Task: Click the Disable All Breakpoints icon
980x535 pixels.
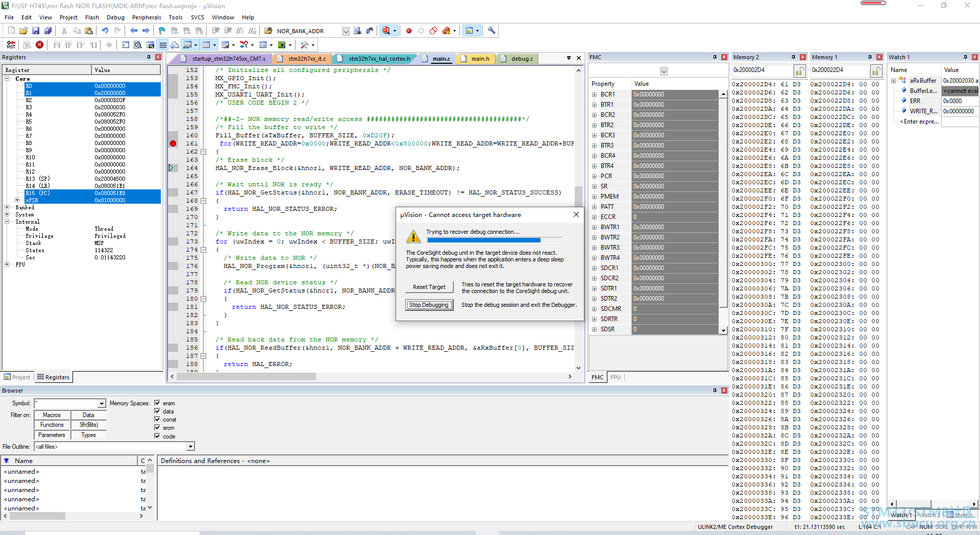Action: 433,31
